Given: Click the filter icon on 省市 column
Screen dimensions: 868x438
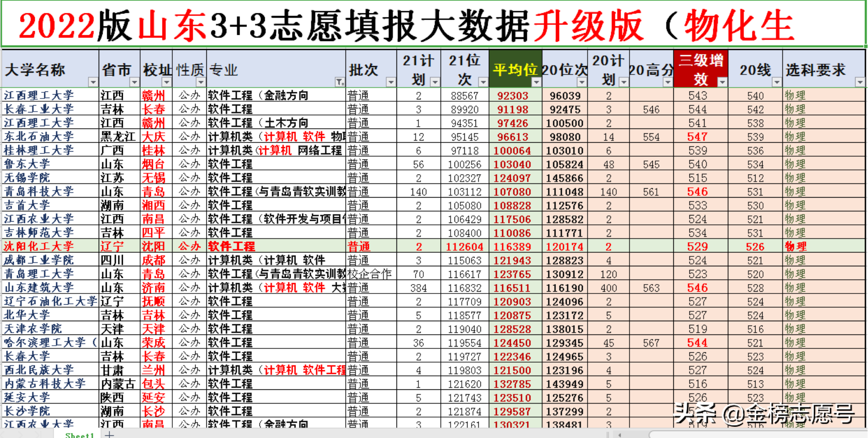Looking at the screenshot, I should (x=135, y=82).
